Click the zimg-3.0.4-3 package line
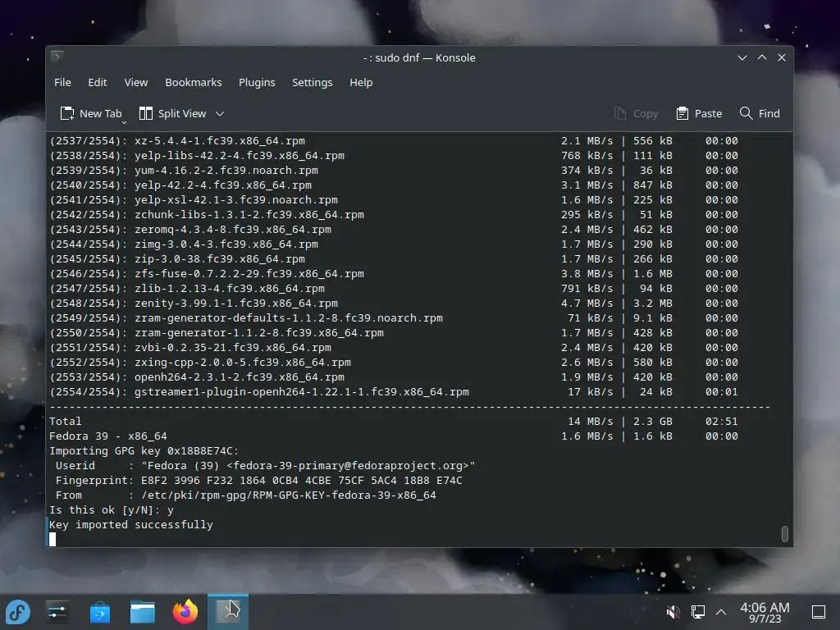This screenshot has height=630, width=840. (394, 244)
